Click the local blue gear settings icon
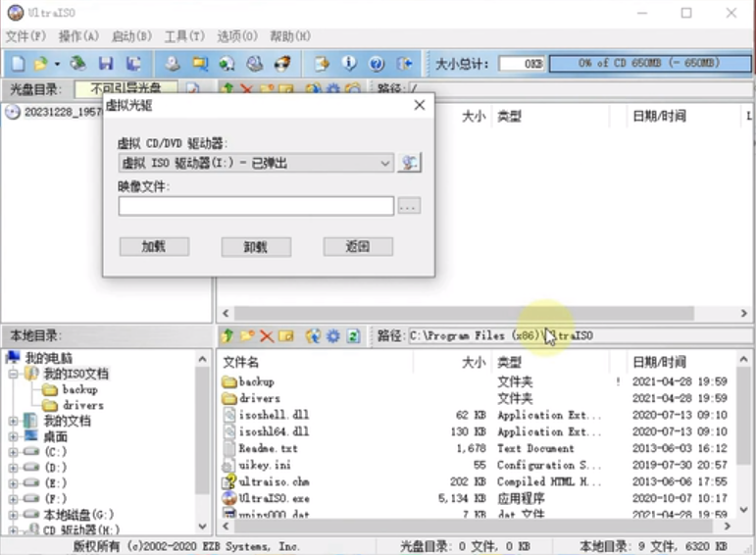The height and width of the screenshot is (555, 756). tap(333, 335)
